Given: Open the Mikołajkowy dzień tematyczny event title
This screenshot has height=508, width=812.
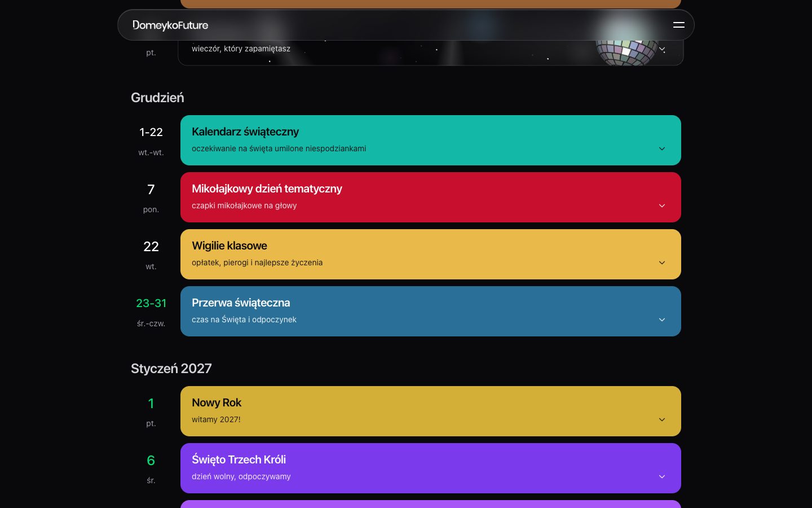Looking at the screenshot, I should click(x=267, y=189).
